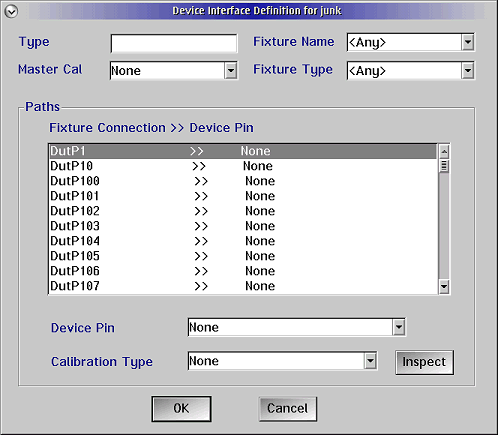Open the Fixture Type dropdown arrow

coord(468,71)
